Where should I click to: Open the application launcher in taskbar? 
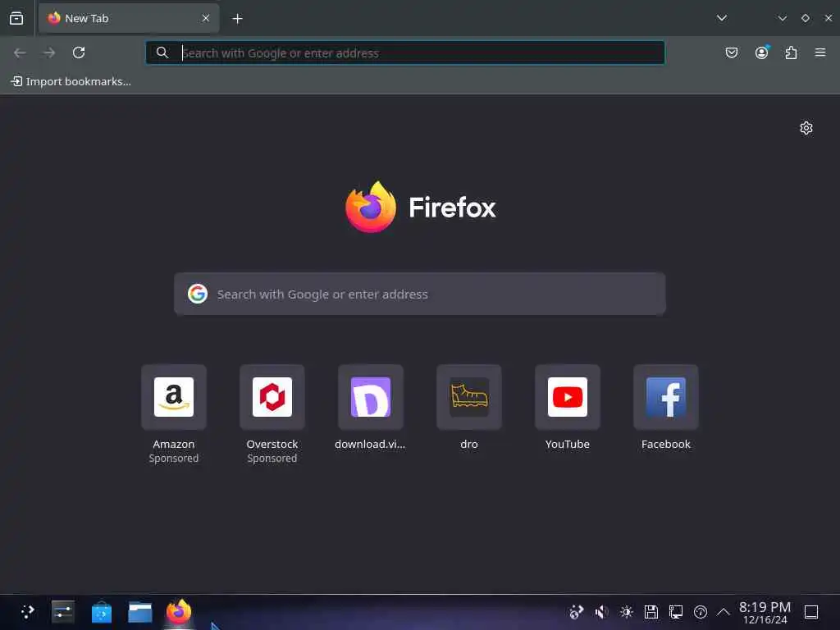click(27, 612)
